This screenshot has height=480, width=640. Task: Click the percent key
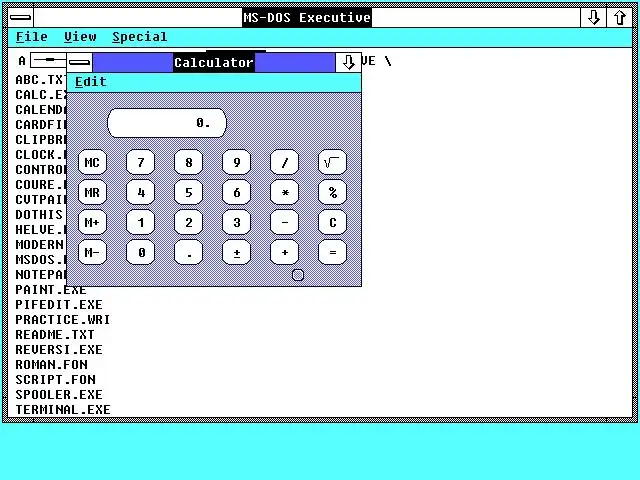pos(332,192)
